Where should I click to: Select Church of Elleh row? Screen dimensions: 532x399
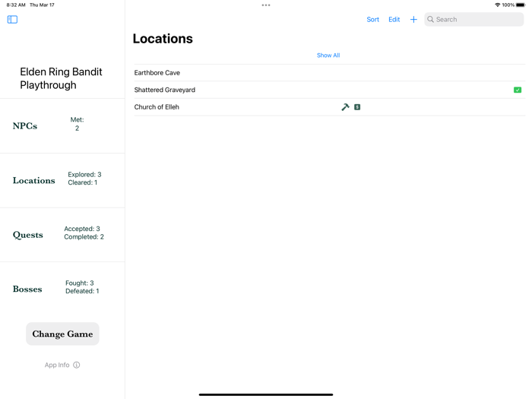[x=329, y=107]
